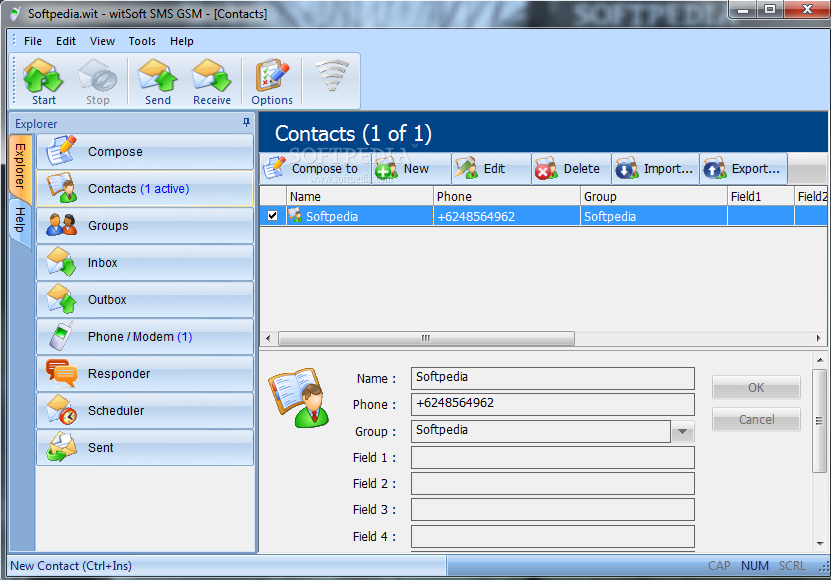Open Phone / Modem (1) section

pyautogui.click(x=145, y=337)
